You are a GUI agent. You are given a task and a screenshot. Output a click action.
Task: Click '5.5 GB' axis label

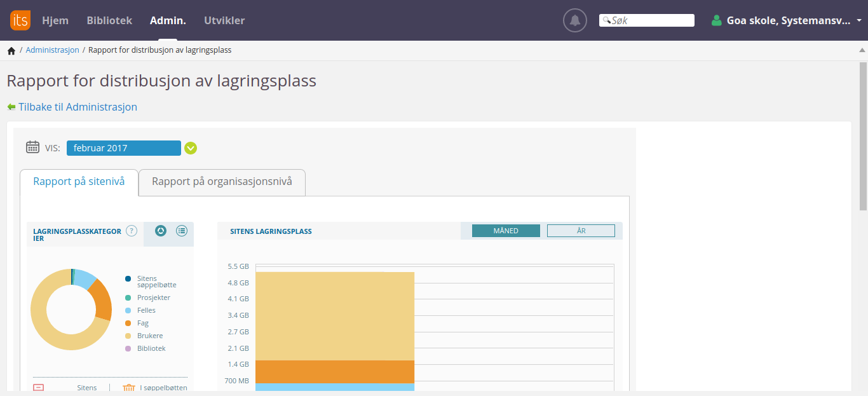(238, 266)
